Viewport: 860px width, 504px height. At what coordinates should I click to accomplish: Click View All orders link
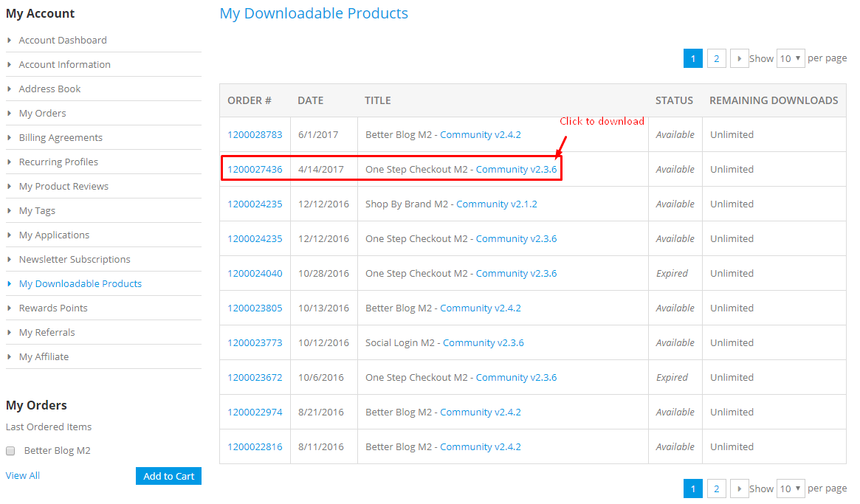click(23, 476)
